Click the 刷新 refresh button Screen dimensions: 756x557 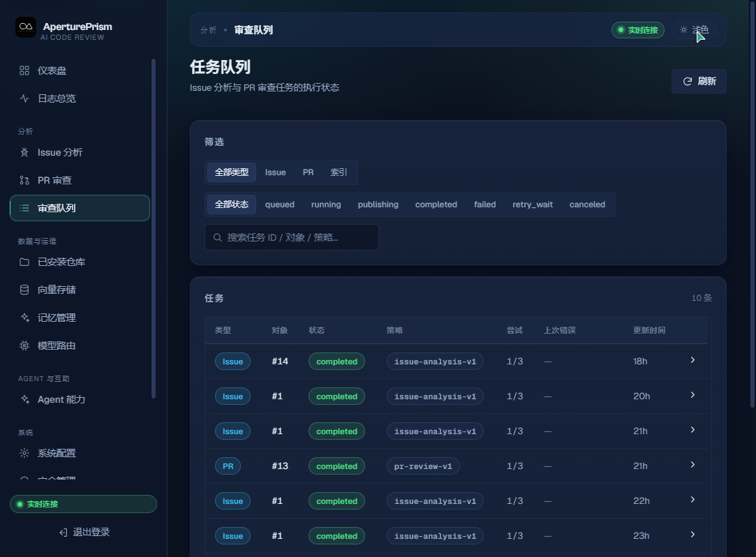(x=699, y=82)
